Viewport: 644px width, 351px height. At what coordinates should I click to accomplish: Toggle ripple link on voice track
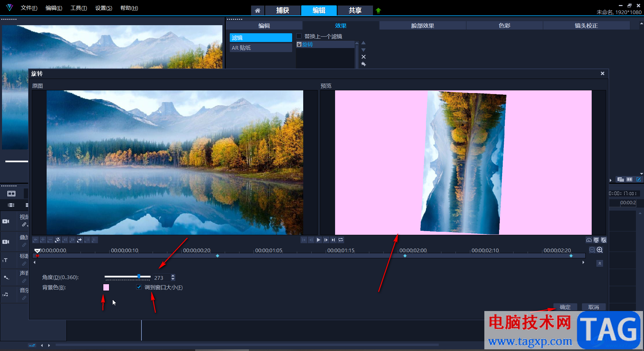(24, 281)
